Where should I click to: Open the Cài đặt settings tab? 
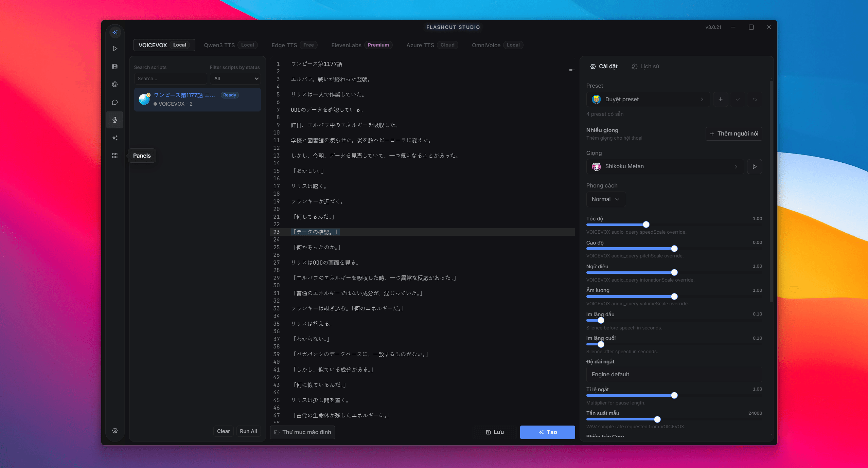pos(604,67)
